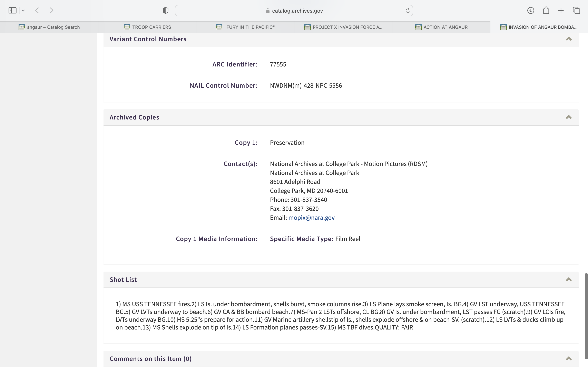Show tab overview icon
This screenshot has width=588, height=367.
pyautogui.click(x=576, y=10)
